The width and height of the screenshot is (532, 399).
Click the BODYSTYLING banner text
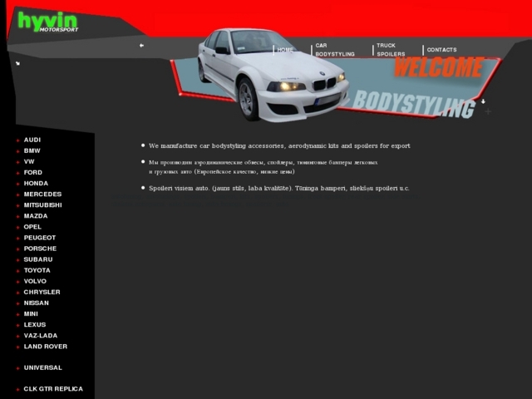point(414,104)
